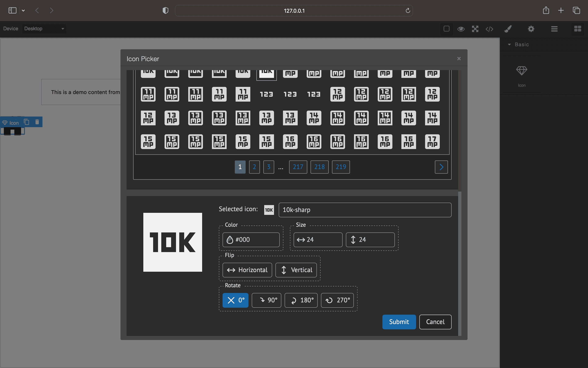Viewport: 588px width, 368px height.
Task: Click the color droplet icon
Action: 230,240
